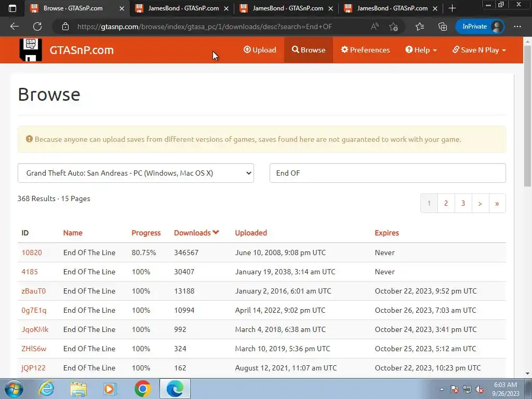Add page to favorites star icon
Screen dimensions: 532x399
(x=394, y=26)
